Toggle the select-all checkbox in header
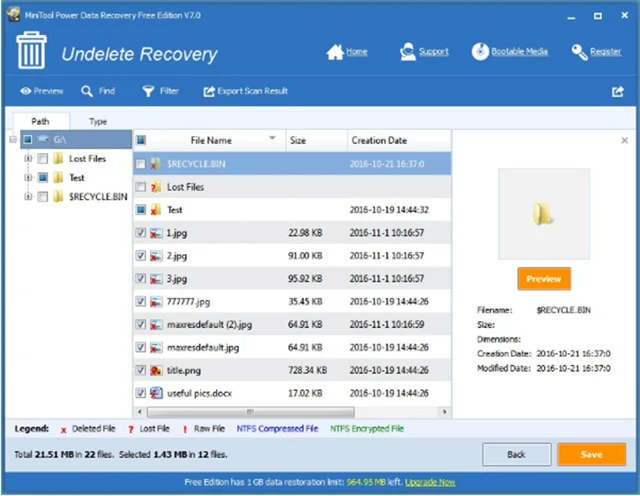This screenshot has height=496, width=640. click(x=141, y=140)
